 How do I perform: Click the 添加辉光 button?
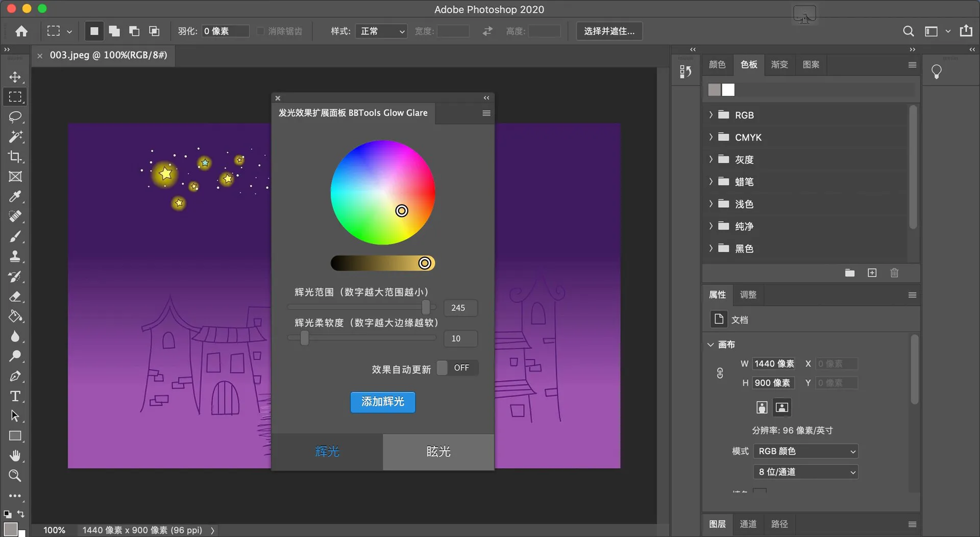383,402
